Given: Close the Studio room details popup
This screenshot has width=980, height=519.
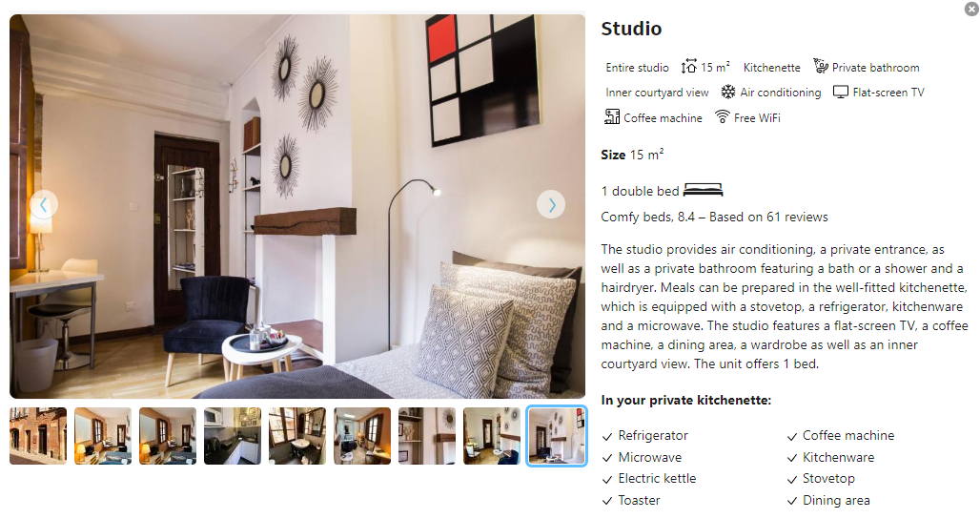Looking at the screenshot, I should (970, 9).
